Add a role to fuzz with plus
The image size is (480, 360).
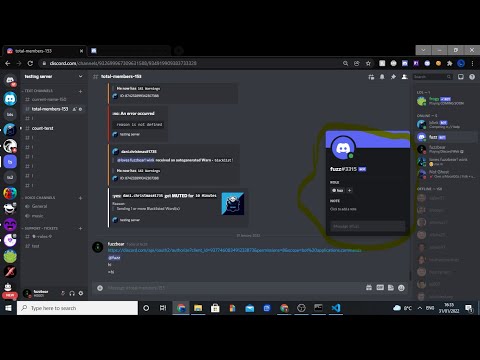pyautogui.click(x=349, y=190)
